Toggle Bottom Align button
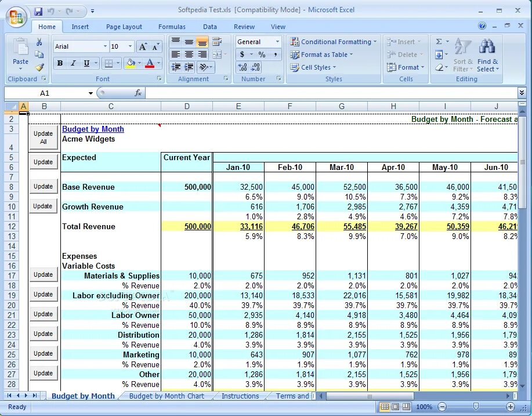The width and height of the screenshot is (532, 416). point(202,42)
